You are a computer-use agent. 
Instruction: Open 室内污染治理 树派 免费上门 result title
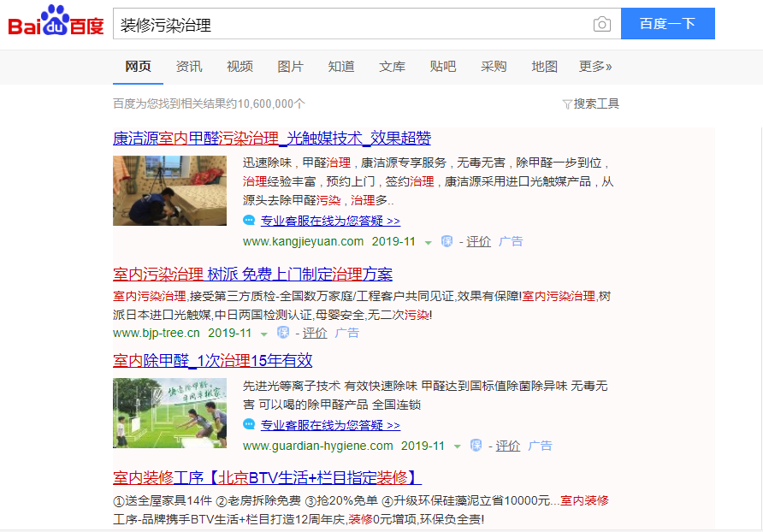pyautogui.click(x=252, y=274)
